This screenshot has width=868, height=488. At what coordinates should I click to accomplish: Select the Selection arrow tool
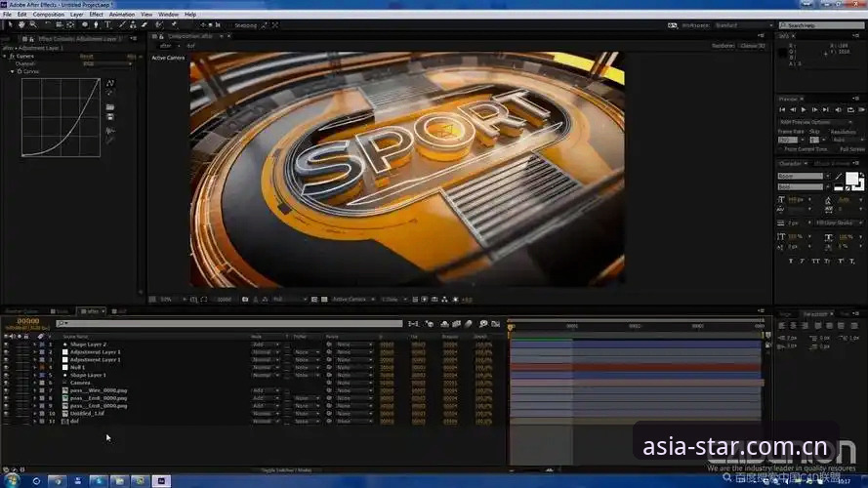pos(10,25)
